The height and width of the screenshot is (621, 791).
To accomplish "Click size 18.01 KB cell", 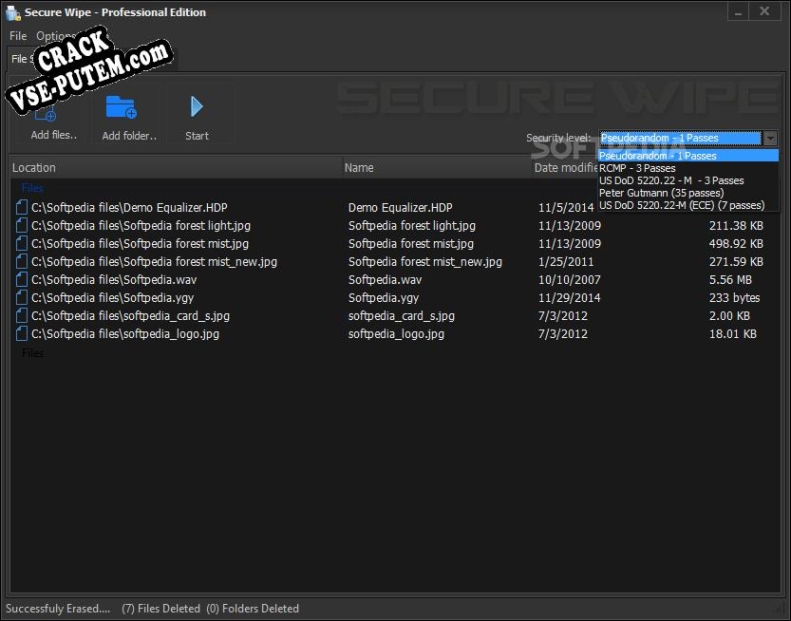I will coord(733,333).
